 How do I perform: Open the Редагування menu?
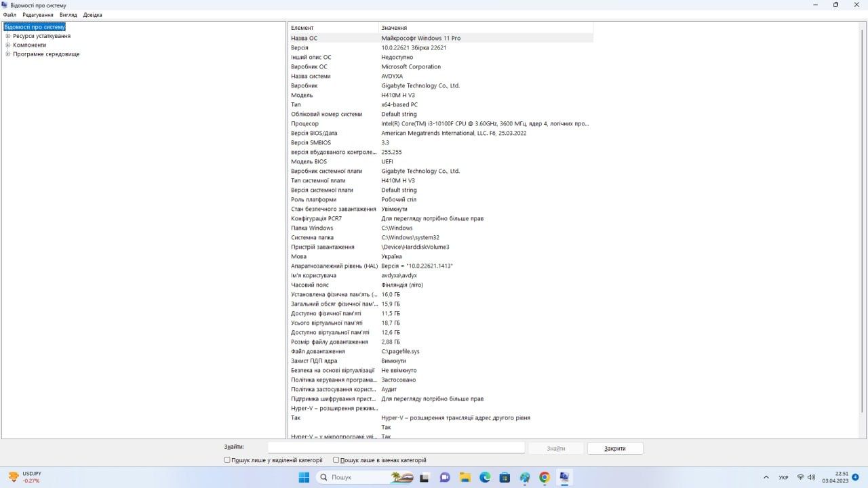click(38, 14)
